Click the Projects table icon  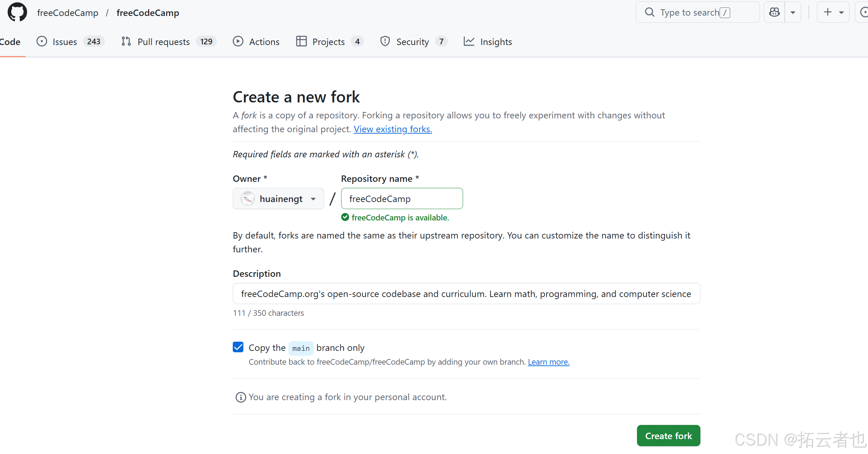pyautogui.click(x=301, y=41)
